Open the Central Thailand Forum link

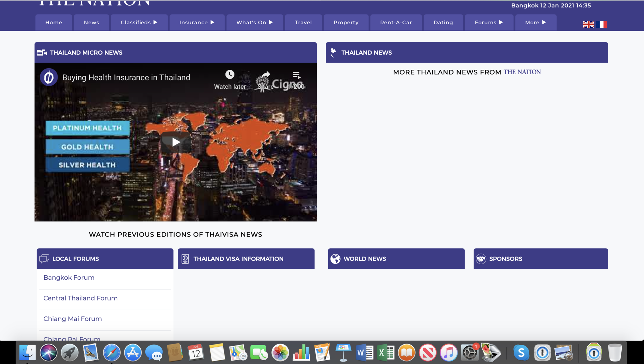80,298
